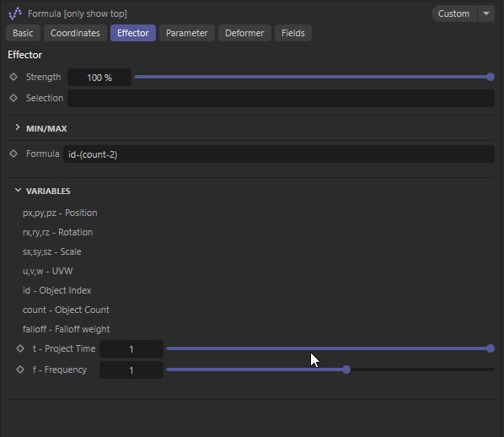504x437 pixels.
Task: Toggle keyframe diamond for f - Frequency
Action: tap(20, 370)
